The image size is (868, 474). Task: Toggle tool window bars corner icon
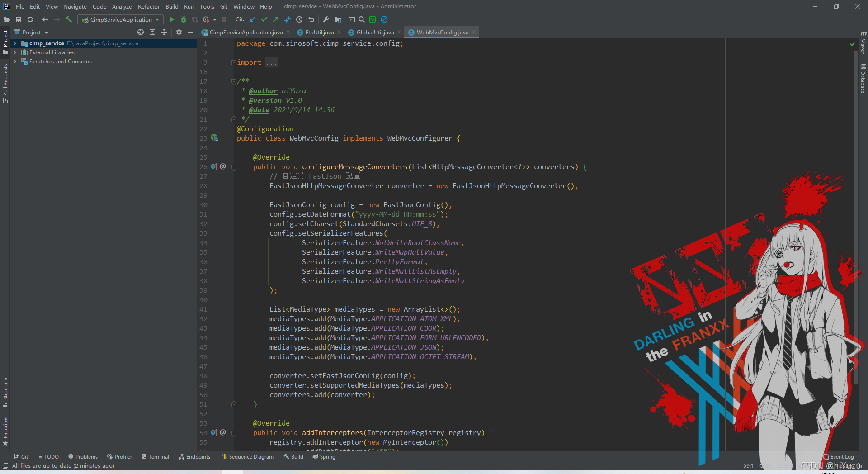pos(5,466)
